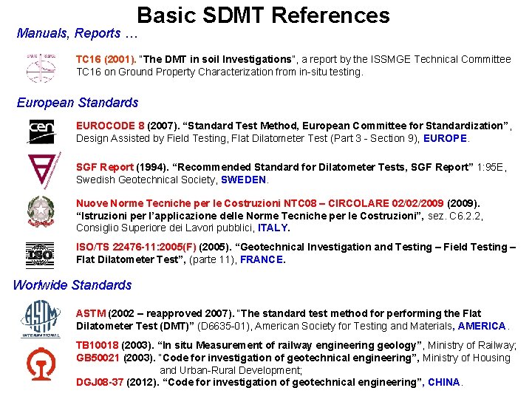Click "In situ Measurement of railway engineering geology"

click(x=290, y=345)
